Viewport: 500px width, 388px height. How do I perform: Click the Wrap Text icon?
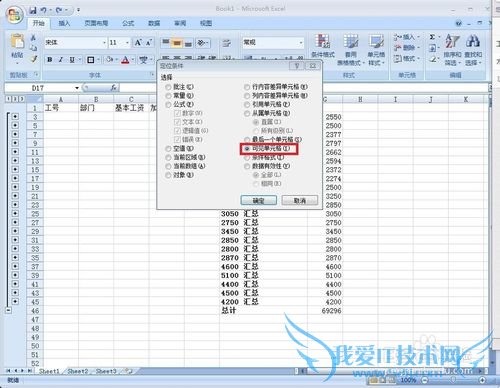227,43
